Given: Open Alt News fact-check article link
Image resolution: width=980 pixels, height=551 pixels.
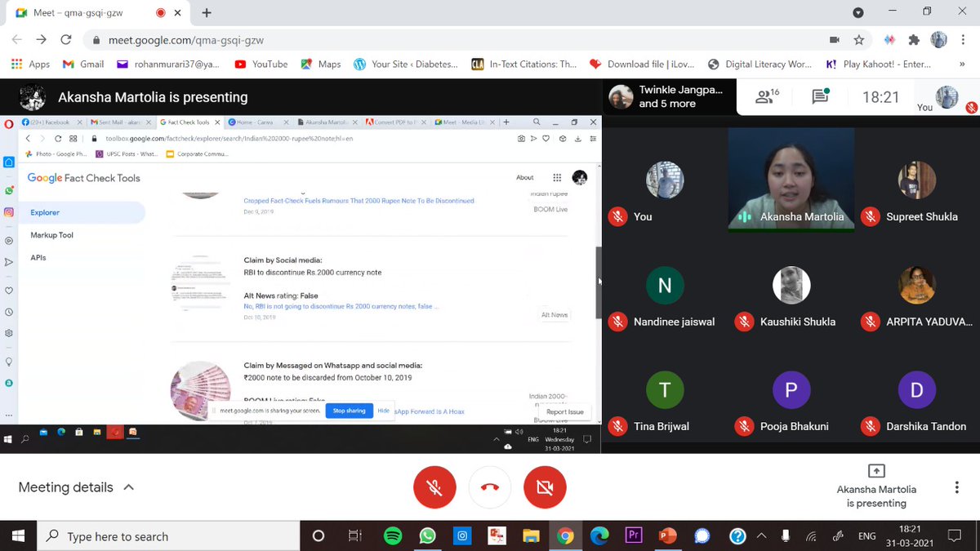Looking at the screenshot, I should coord(341,306).
